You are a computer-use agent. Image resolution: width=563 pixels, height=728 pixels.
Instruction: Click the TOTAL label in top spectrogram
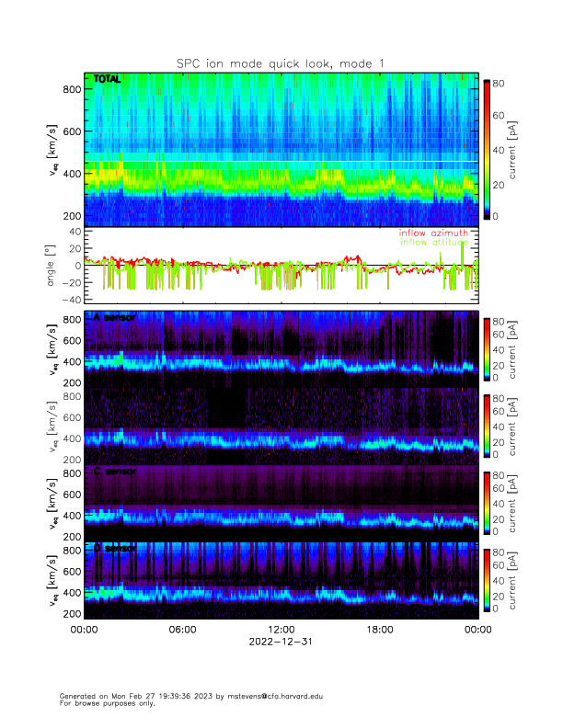point(107,81)
